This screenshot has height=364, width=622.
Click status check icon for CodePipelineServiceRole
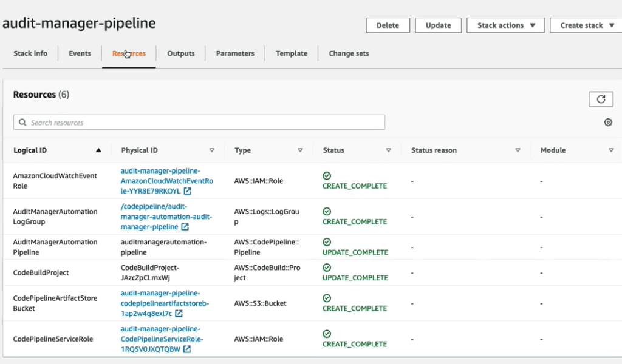tap(327, 334)
